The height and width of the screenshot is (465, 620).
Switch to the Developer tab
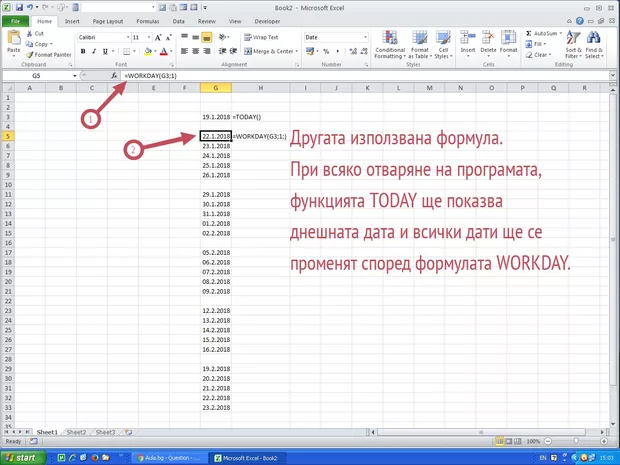pyautogui.click(x=267, y=21)
